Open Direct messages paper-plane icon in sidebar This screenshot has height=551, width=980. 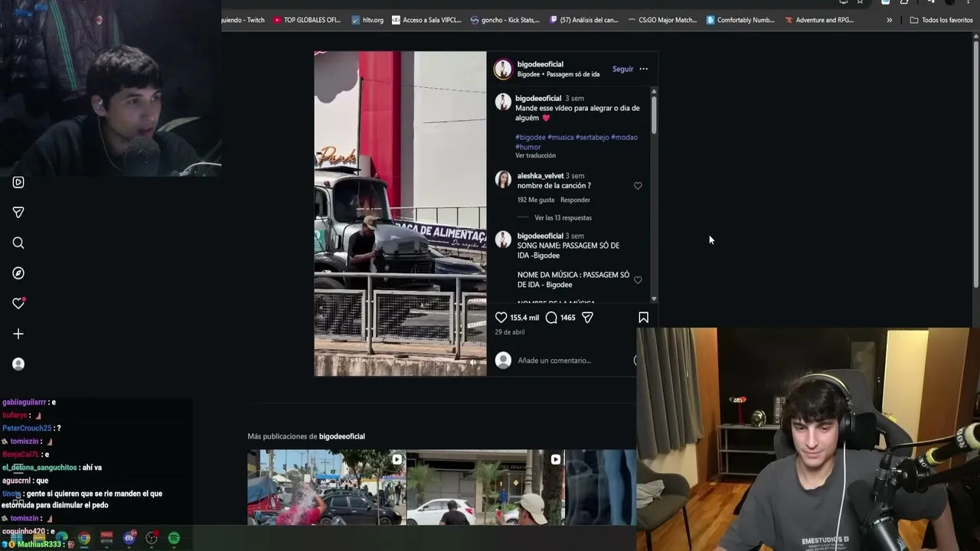click(x=18, y=212)
